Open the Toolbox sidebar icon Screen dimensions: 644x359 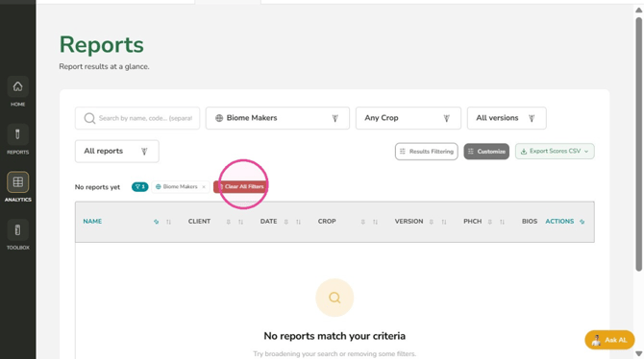[x=17, y=229]
